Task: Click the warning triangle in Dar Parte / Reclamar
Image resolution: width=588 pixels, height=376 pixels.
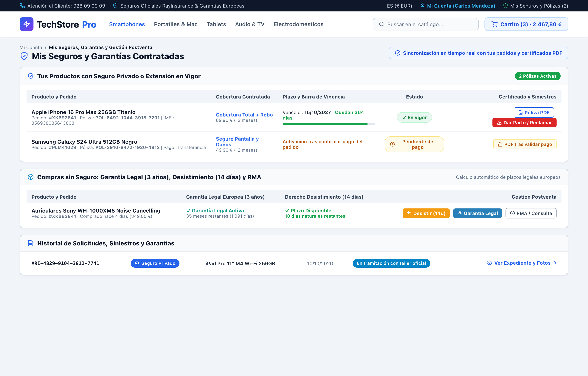Action: pos(499,123)
